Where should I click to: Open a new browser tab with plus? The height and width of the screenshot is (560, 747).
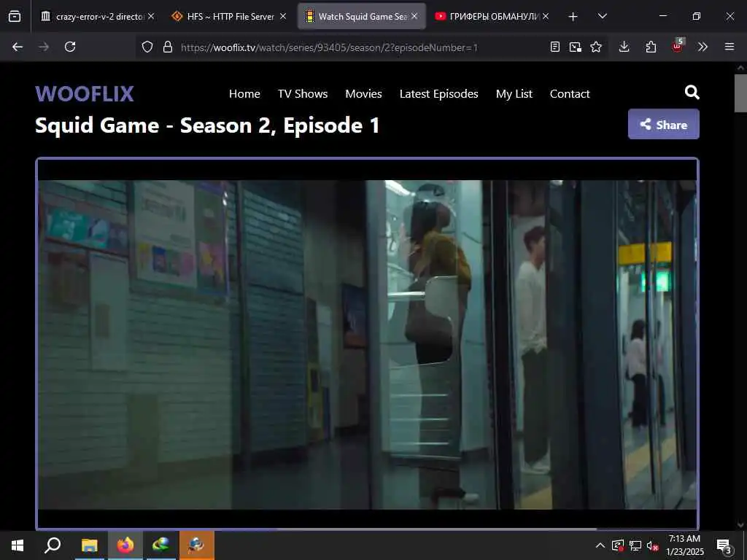pyautogui.click(x=573, y=17)
